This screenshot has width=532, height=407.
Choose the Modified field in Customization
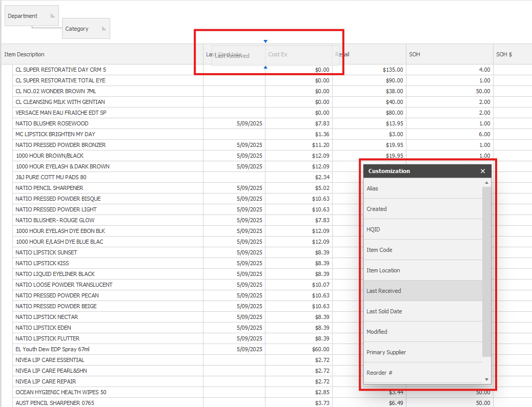tap(423, 332)
